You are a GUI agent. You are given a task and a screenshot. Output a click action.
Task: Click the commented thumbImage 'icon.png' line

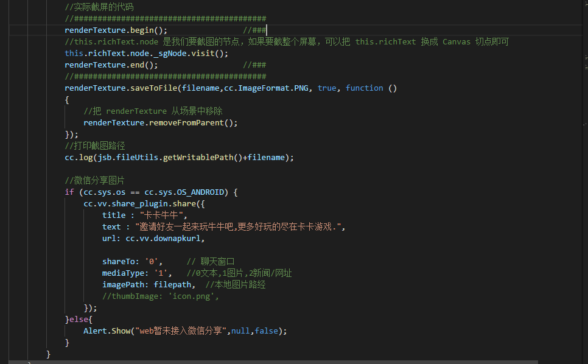161,296
